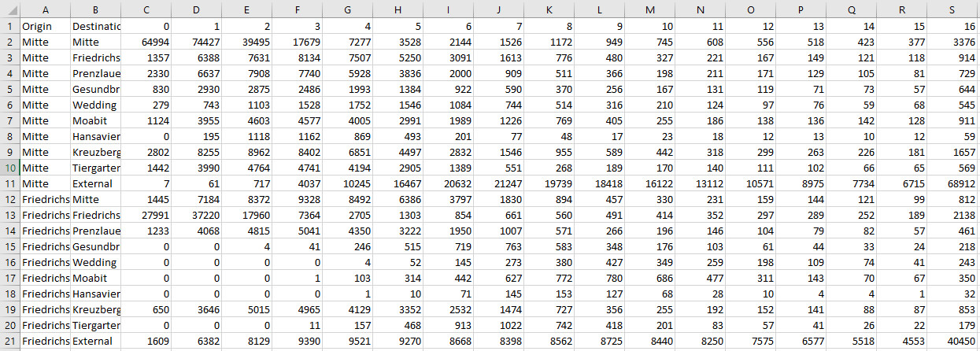The width and height of the screenshot is (980, 351).
Task: Select column S header
Action: tap(954, 9)
